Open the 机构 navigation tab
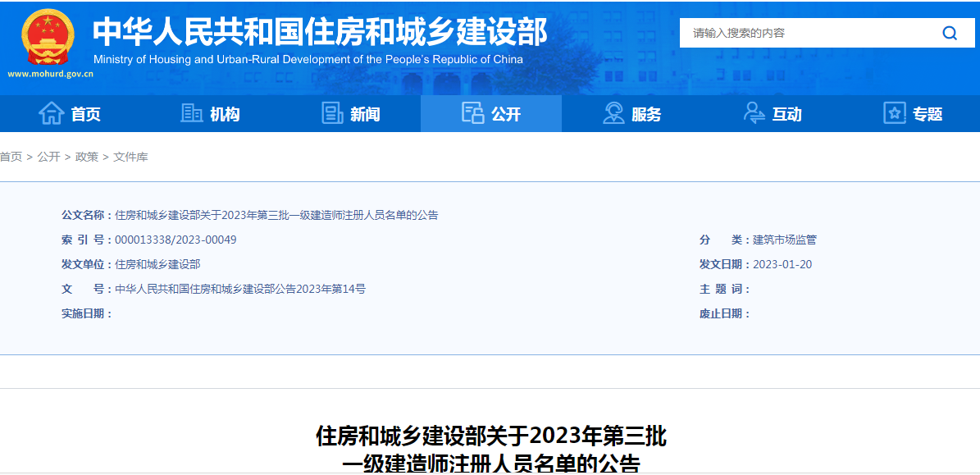Screen dimensions: 980x475 [x=210, y=114]
